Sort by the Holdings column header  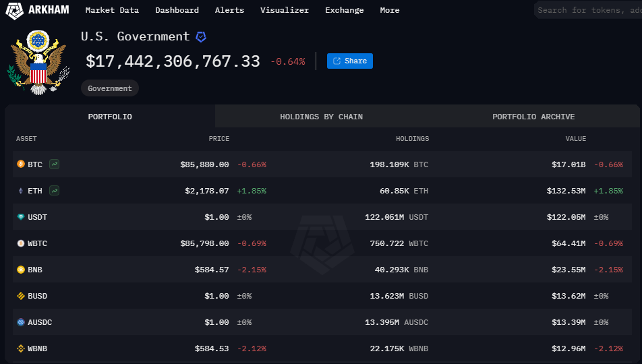[x=412, y=139]
